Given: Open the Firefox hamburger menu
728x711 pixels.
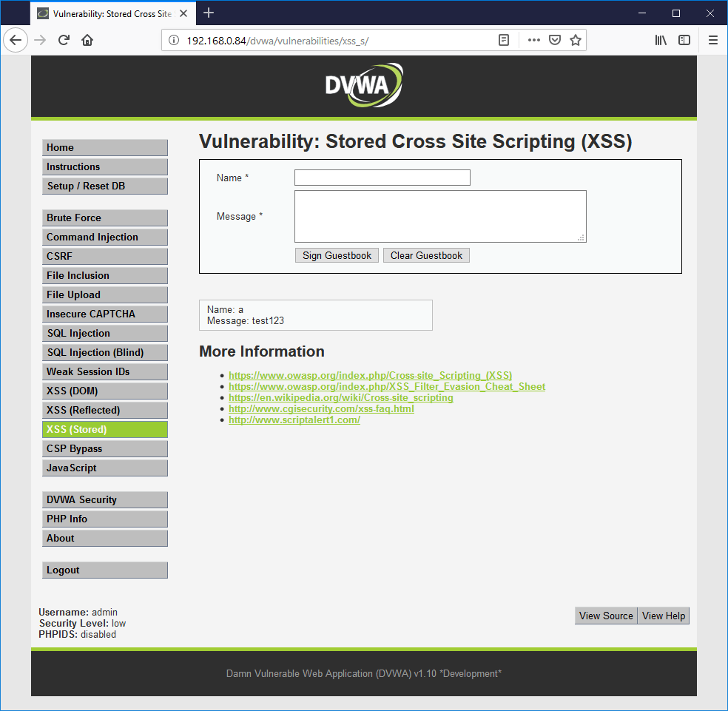Looking at the screenshot, I should pyautogui.click(x=712, y=40).
